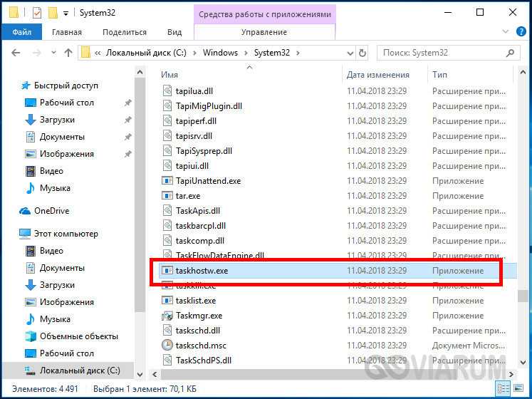The image size is (532, 399).
Task: Click System32 in the address bar path
Action: [x=272, y=53]
